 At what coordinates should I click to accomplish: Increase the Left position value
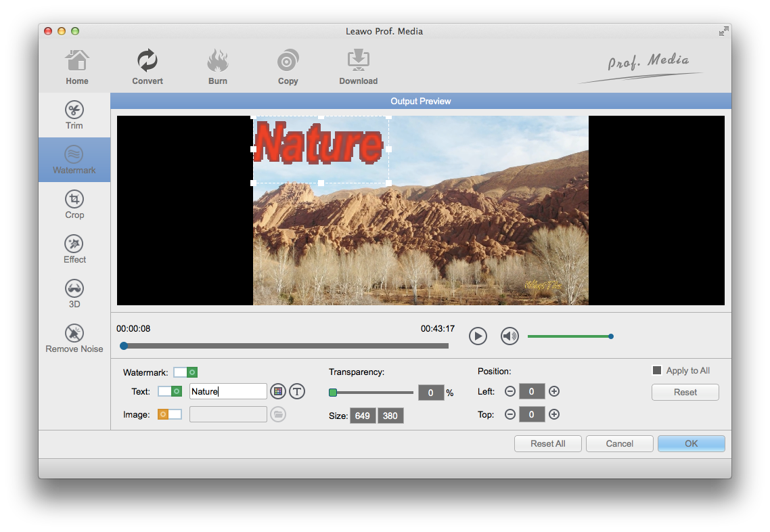(554, 391)
